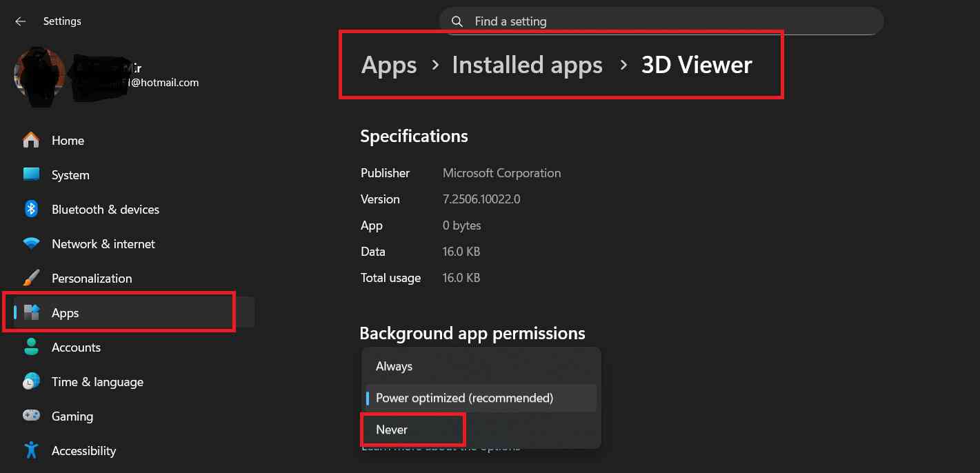Click Apps in the breadcrumb trail
Screen dimensions: 980x473
click(388, 64)
